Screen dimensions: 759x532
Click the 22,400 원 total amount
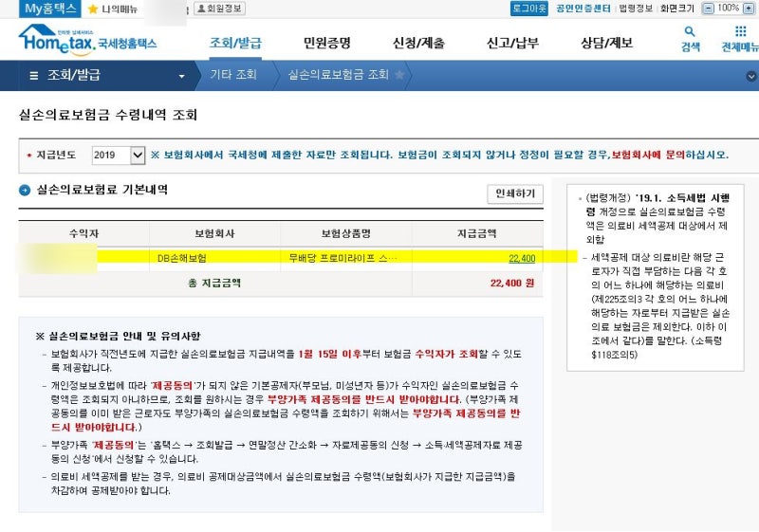click(x=512, y=283)
